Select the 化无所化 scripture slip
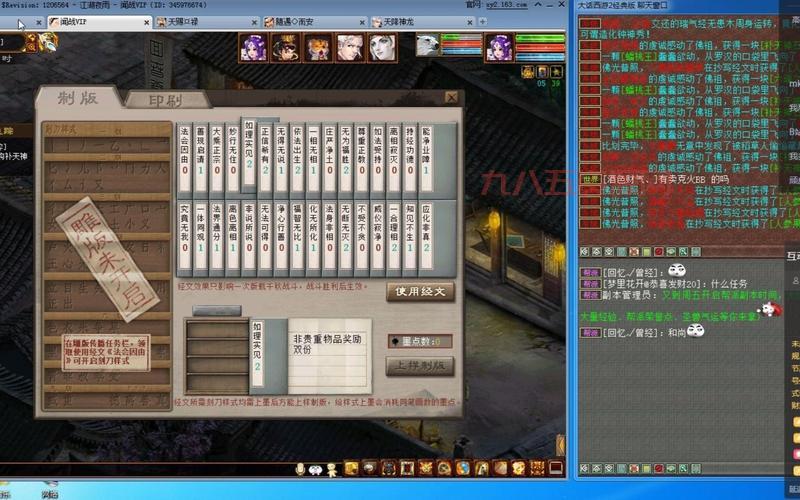The height and width of the screenshot is (500, 800). 313,238
